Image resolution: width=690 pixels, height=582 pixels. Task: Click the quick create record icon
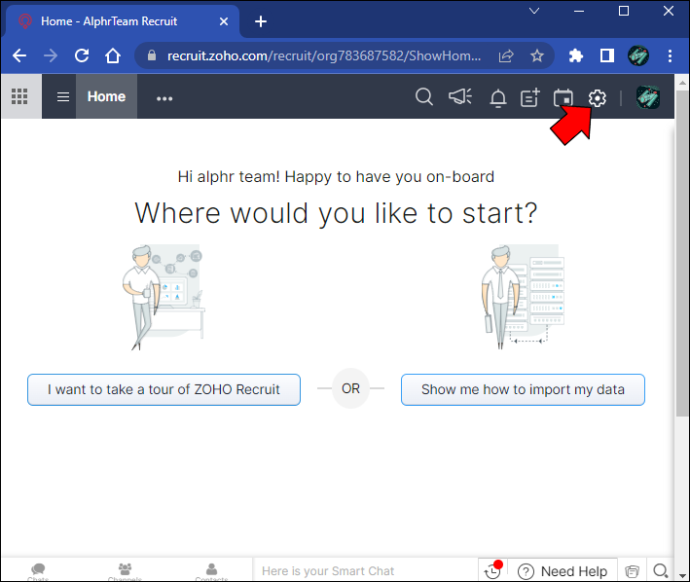(530, 97)
